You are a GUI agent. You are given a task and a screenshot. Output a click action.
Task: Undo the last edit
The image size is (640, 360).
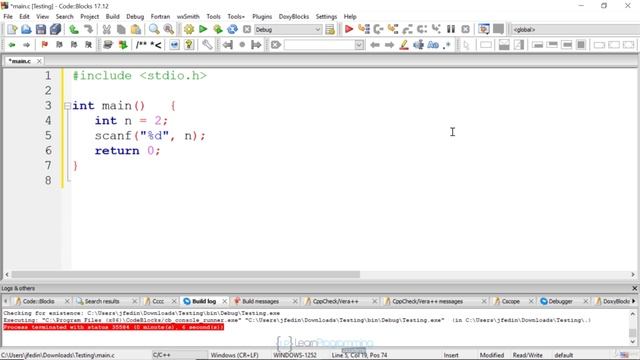pyautogui.click(x=74, y=29)
